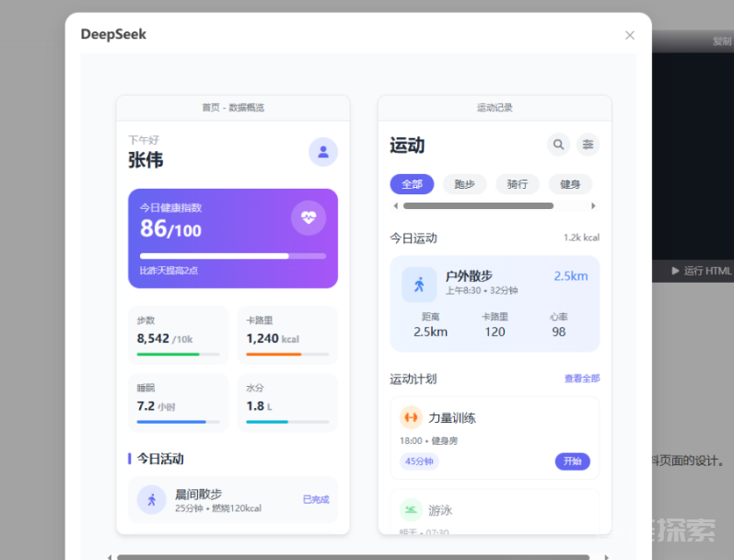Open search in the 运动 screen

coord(558,145)
